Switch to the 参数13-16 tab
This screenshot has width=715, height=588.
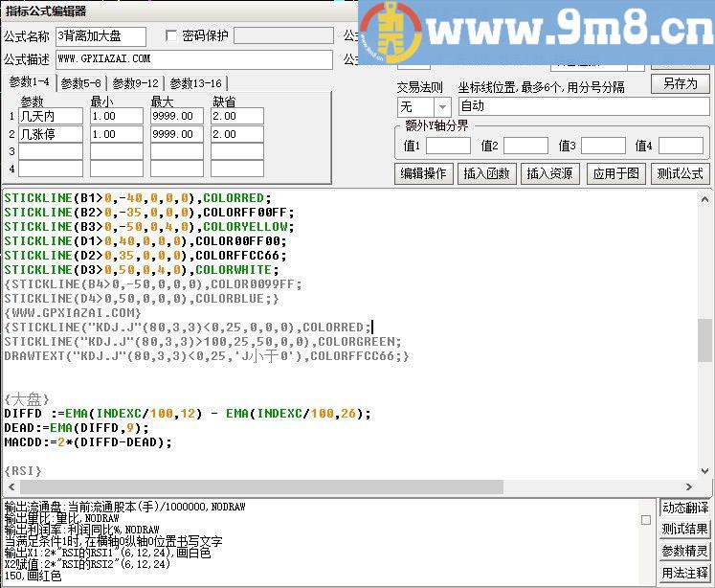coord(195,83)
